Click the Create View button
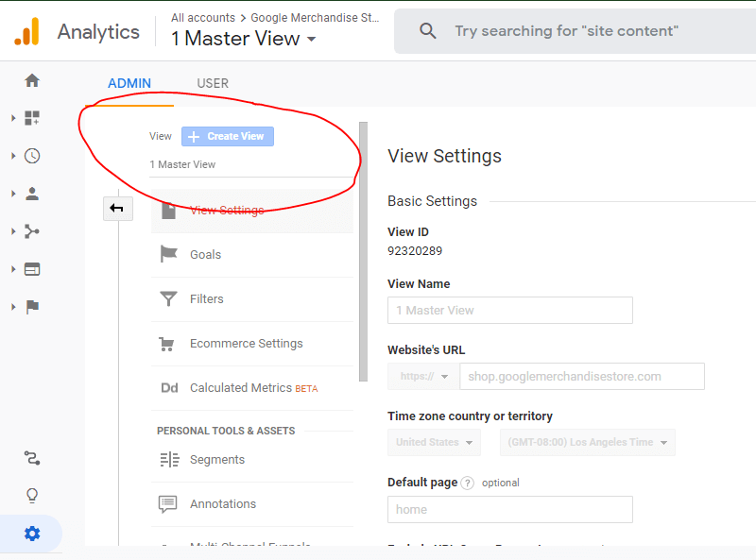This screenshot has height=560, width=756. click(228, 136)
